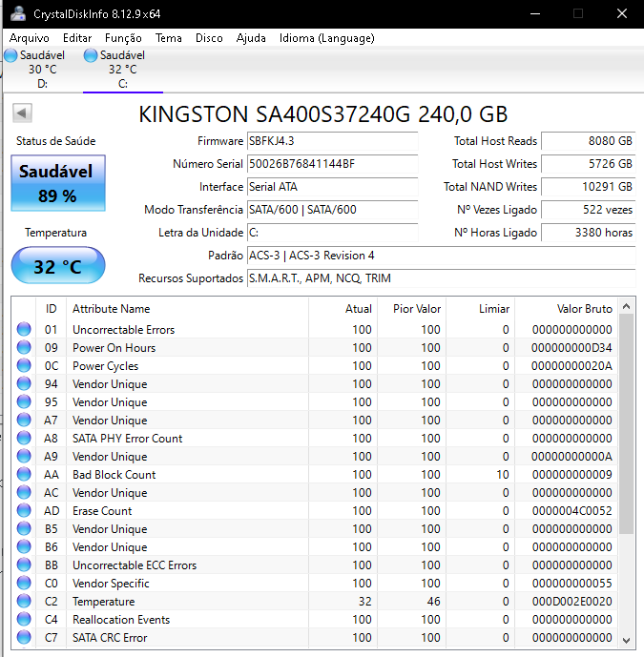The height and width of the screenshot is (657, 644).
Task: Click the status circle for attribute B6
Action: [24, 546]
